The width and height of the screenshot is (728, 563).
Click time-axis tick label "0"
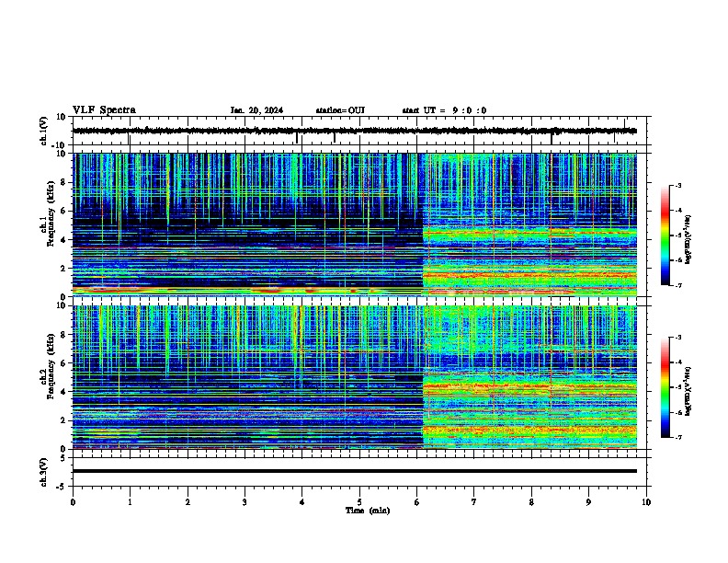pyautogui.click(x=73, y=502)
